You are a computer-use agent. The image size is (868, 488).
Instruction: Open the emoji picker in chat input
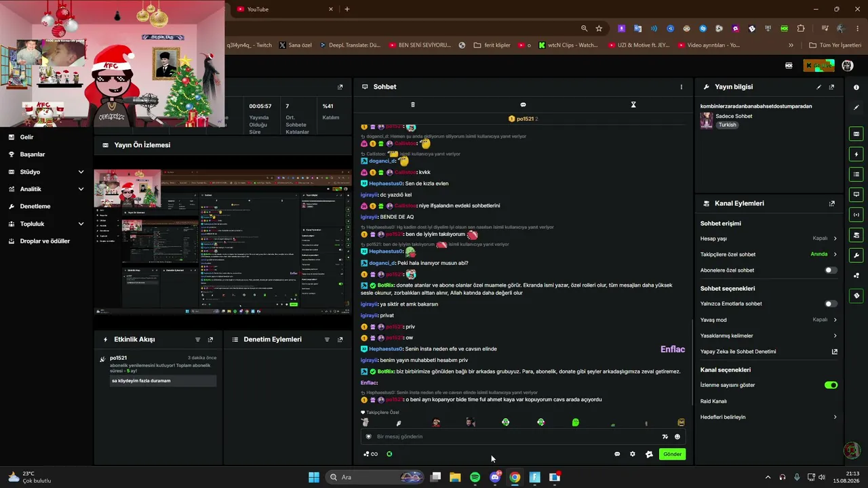677,436
